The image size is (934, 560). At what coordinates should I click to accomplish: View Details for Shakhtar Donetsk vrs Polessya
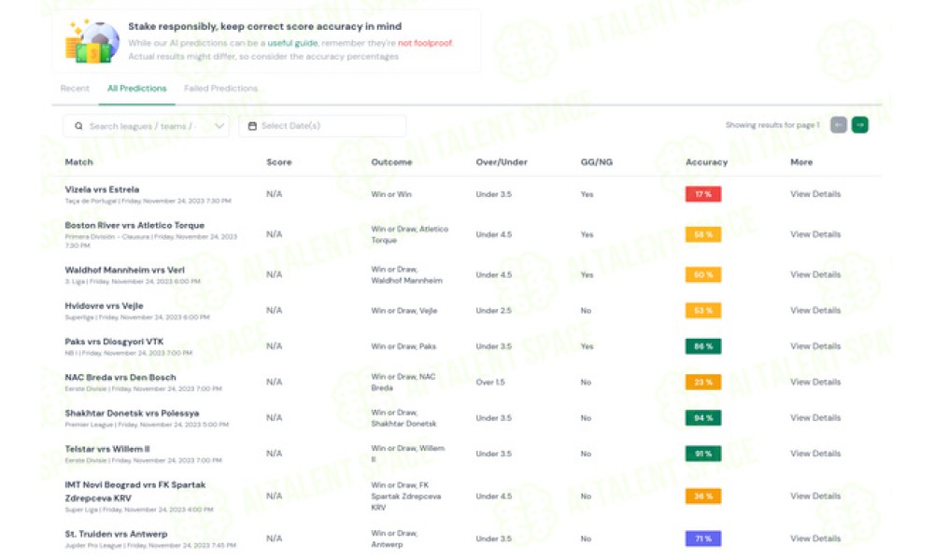click(x=815, y=418)
